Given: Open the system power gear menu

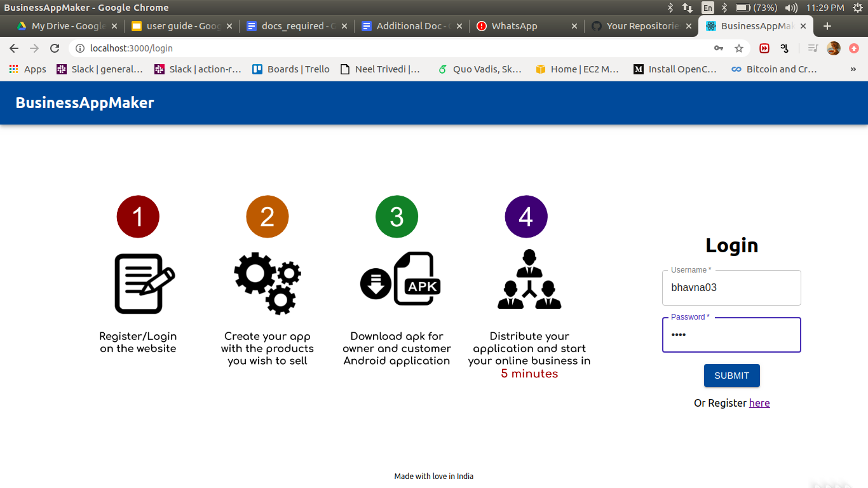Looking at the screenshot, I should [x=858, y=8].
